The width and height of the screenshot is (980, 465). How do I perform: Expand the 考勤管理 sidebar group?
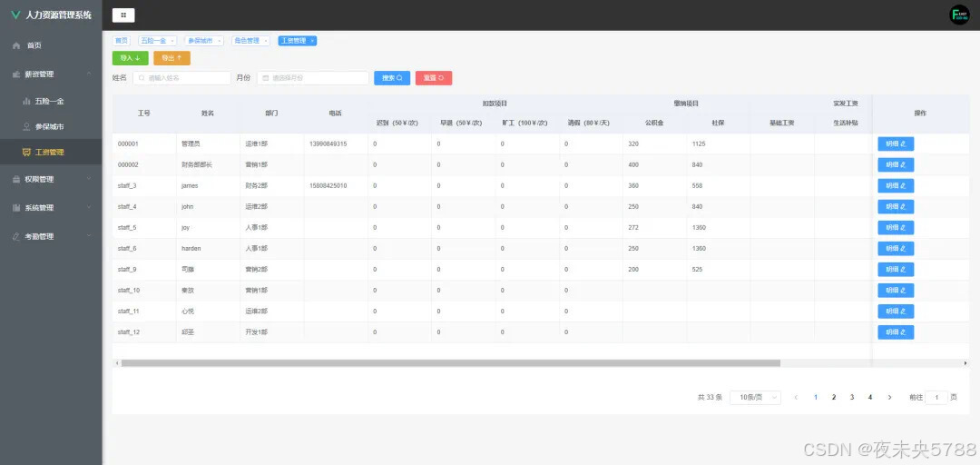click(x=51, y=236)
